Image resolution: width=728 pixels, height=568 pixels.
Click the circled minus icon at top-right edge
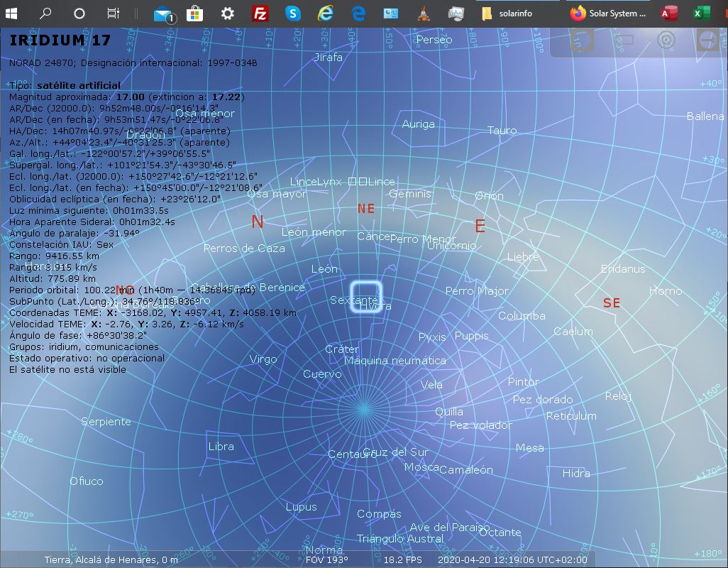tap(709, 40)
